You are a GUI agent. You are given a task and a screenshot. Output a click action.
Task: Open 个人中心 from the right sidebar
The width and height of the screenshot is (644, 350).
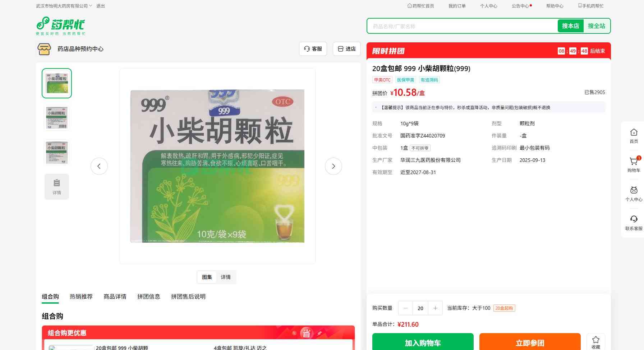click(x=634, y=193)
